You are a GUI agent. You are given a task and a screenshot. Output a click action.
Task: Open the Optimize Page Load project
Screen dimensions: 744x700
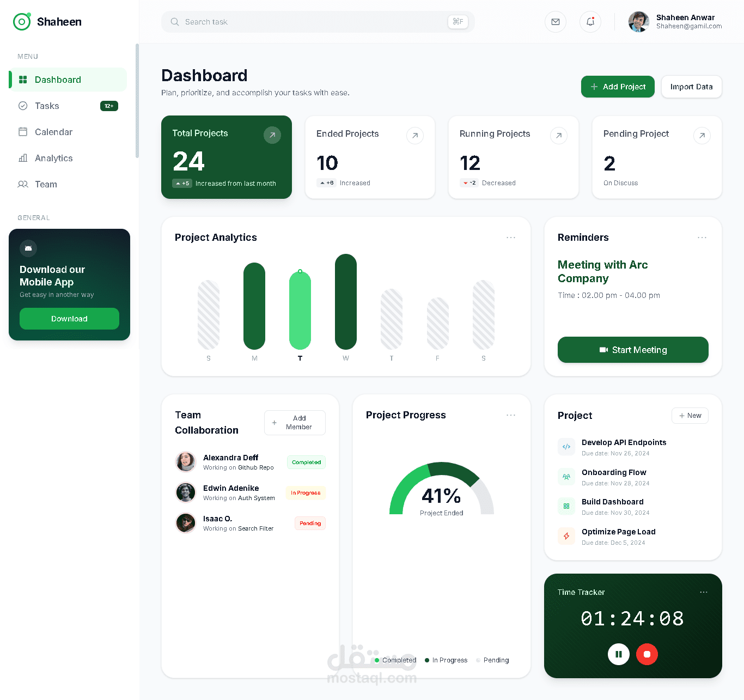[633, 537]
